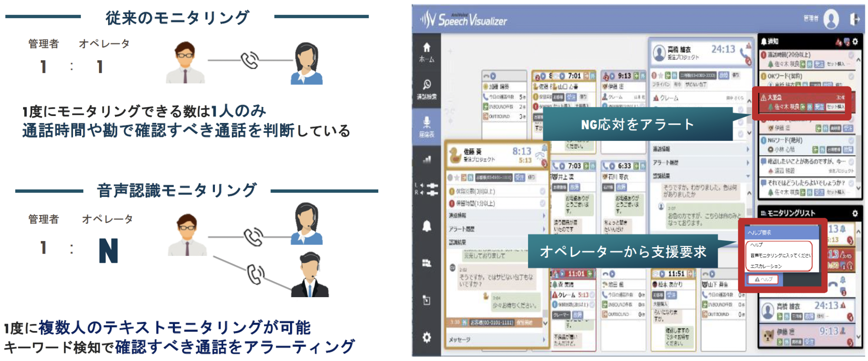This screenshot has height=361, width=868.
Task: Open the 11:51 operator card
Action: click(x=673, y=309)
